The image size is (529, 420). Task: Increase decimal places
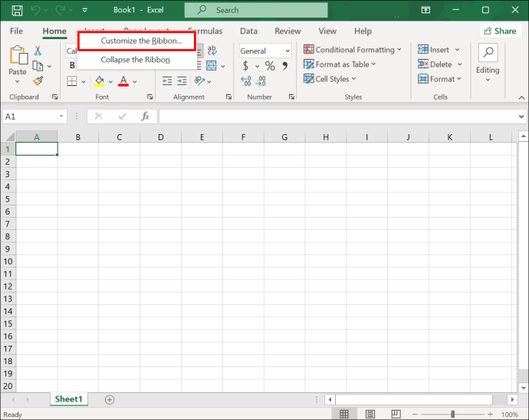point(245,81)
